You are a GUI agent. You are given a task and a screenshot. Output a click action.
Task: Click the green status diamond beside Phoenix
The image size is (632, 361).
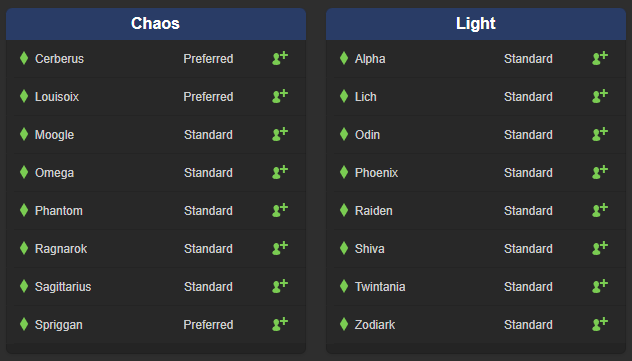344,172
